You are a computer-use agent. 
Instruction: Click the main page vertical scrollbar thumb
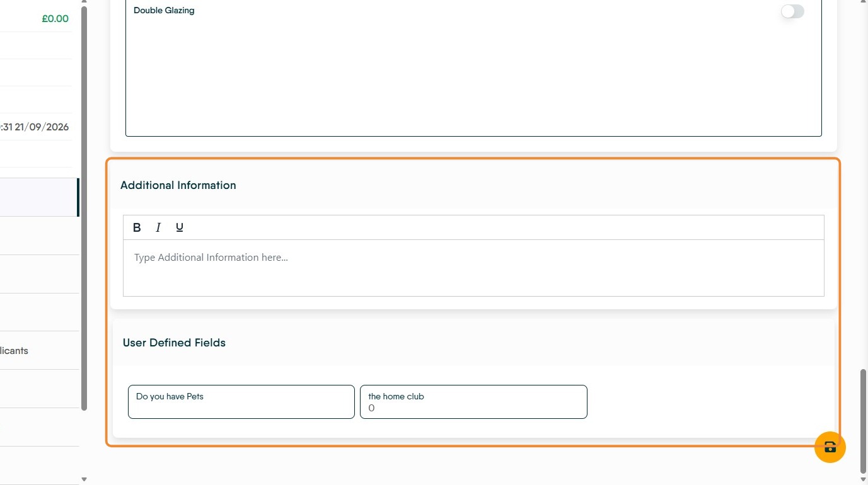pos(864,421)
